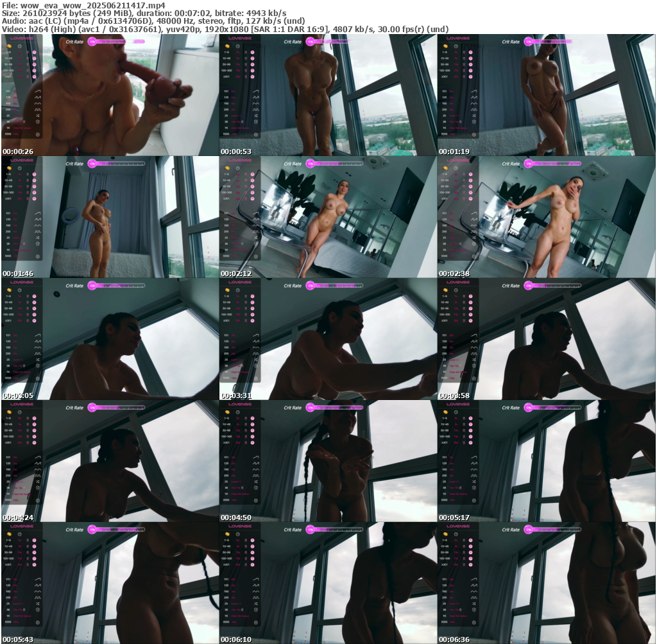Open the thumbnail at timestamp 00:04:24
The width and height of the screenshot is (657, 644).
pyautogui.click(x=110, y=461)
